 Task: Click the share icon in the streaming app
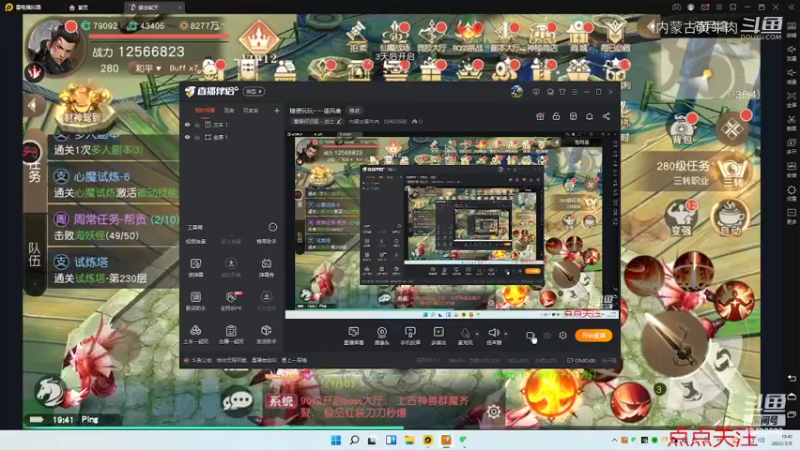(606, 116)
